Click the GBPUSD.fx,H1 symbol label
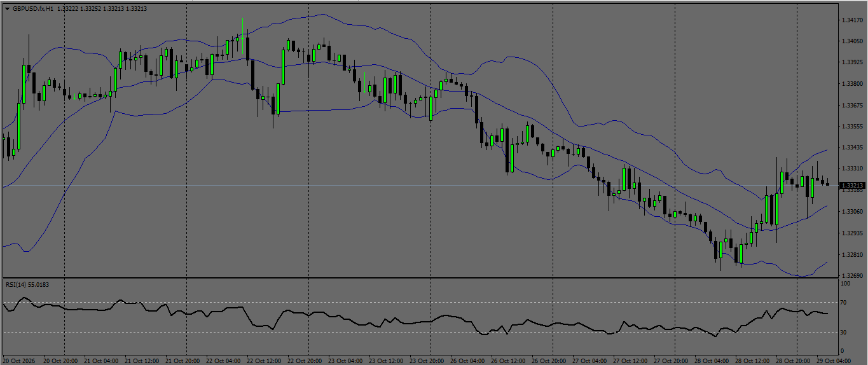The width and height of the screenshot is (868, 365). [x=33, y=9]
